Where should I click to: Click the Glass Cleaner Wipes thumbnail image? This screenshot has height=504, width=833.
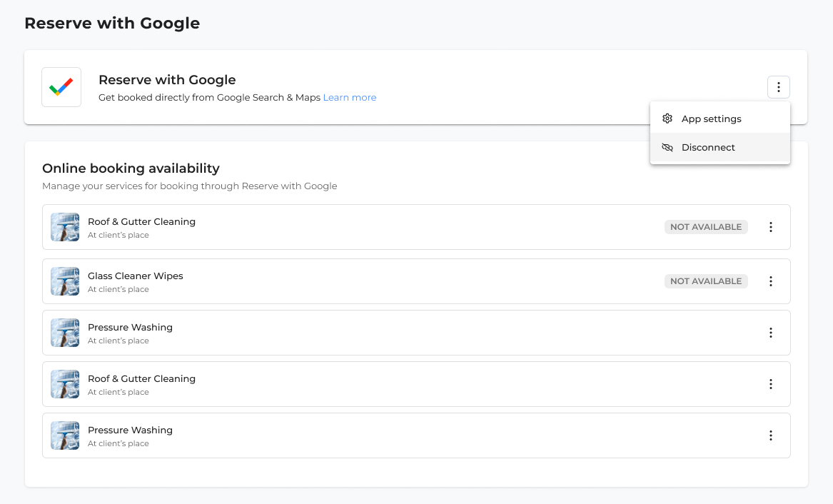coord(65,281)
